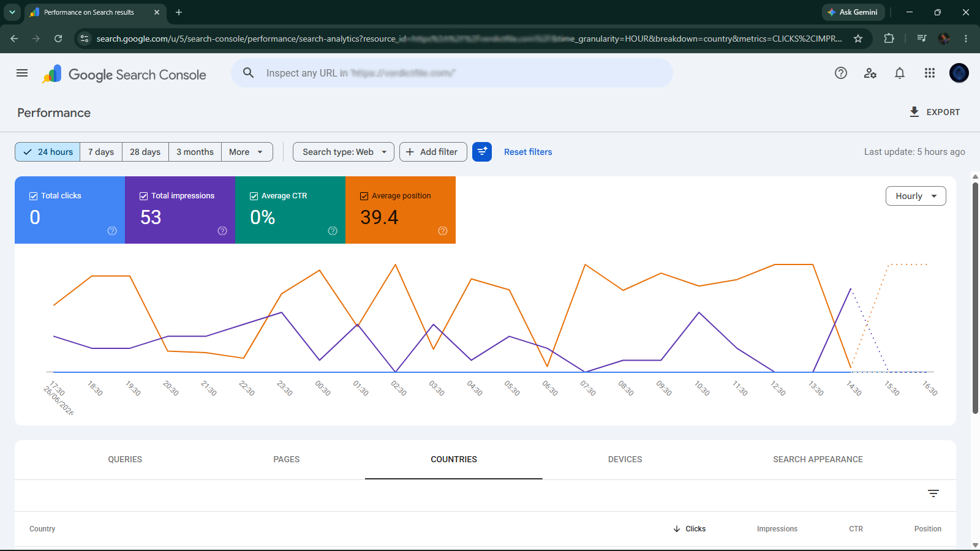This screenshot has height=551, width=980.
Task: Toggle the Total impressions checkbox
Action: pos(144,196)
